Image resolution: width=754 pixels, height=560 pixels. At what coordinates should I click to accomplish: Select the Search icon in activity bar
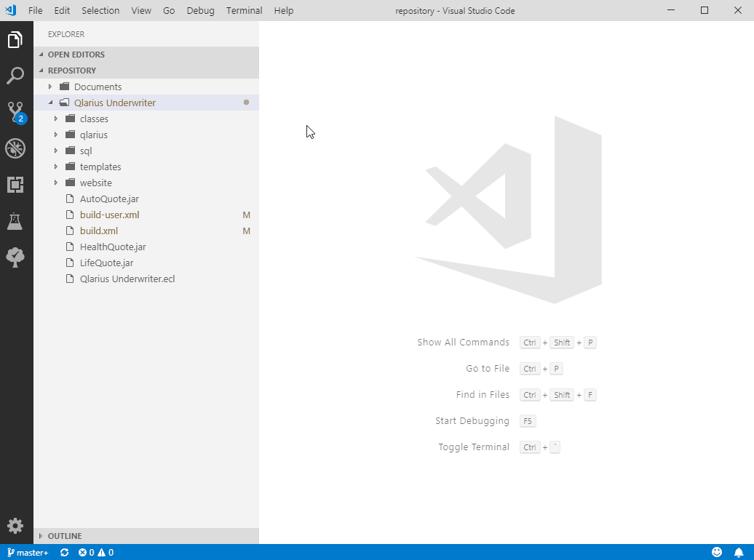16,76
